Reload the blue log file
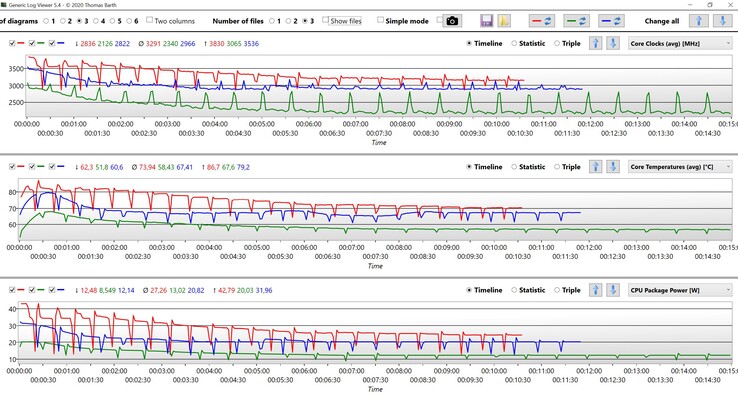Image resolution: width=738 pixels, height=400 pixels. (x=612, y=21)
